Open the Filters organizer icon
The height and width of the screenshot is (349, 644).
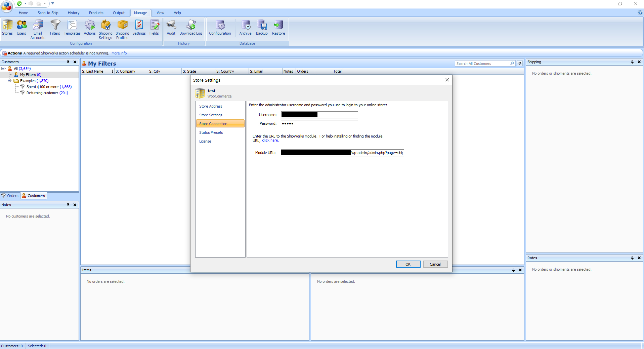(55, 28)
